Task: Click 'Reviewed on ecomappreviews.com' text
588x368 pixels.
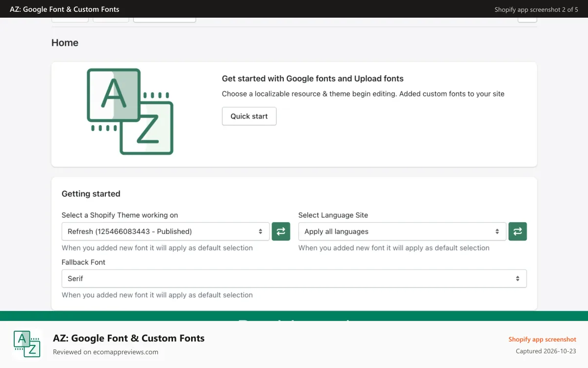Action: pyautogui.click(x=105, y=352)
